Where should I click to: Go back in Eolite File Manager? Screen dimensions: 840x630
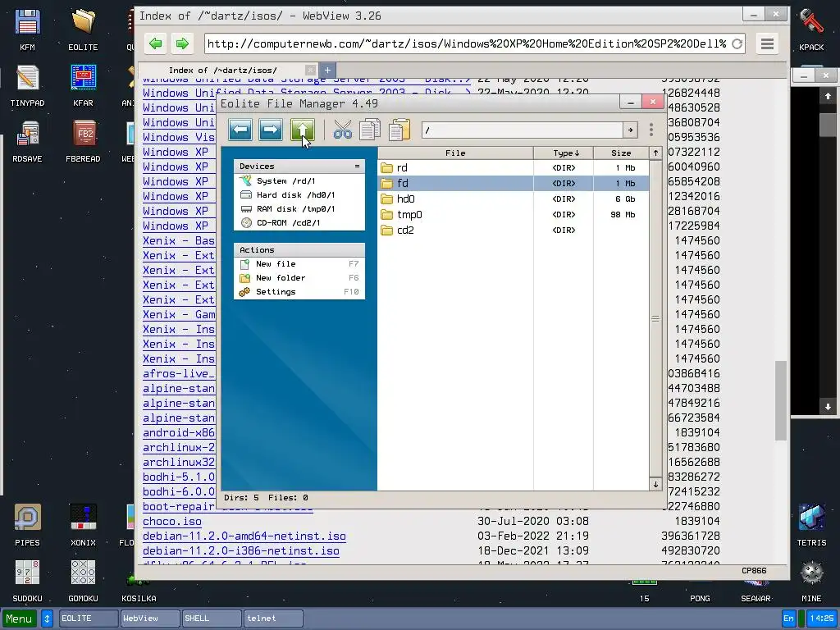(240, 130)
